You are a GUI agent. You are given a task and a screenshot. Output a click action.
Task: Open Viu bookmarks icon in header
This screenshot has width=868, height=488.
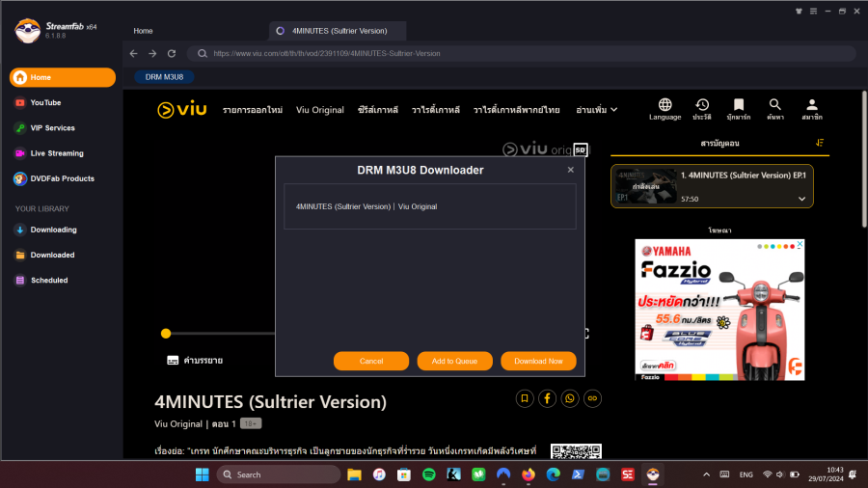tap(739, 109)
